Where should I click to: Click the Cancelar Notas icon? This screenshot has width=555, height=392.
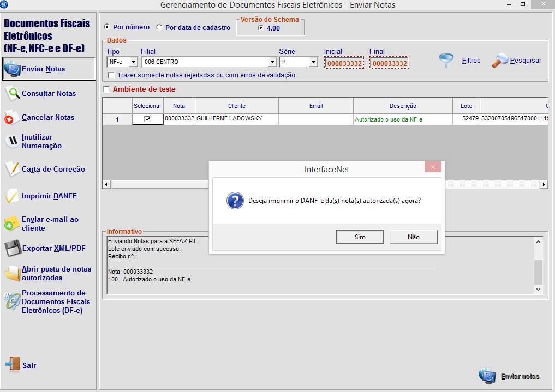coord(12,118)
